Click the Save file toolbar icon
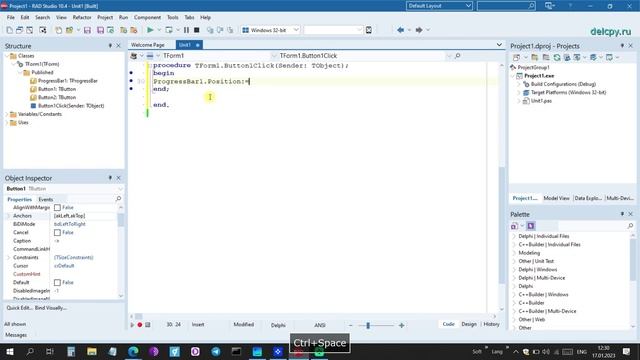This screenshot has height=360, width=640. [87, 30]
